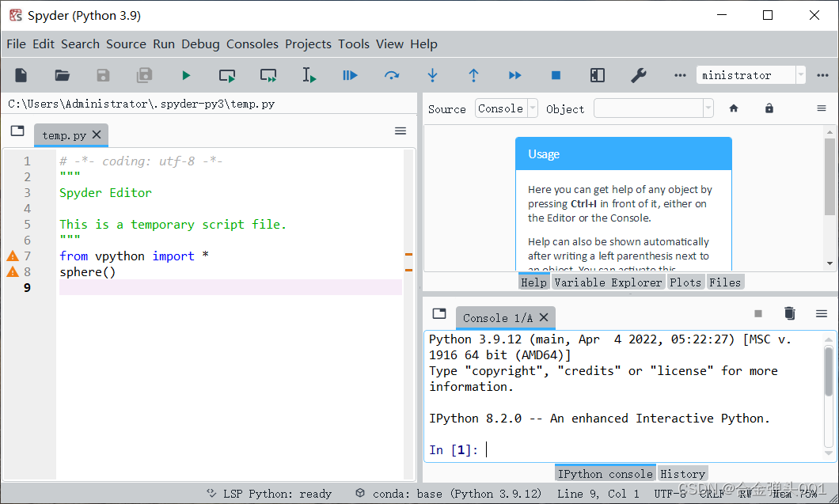Open the Help menu in menu bar
The image size is (839, 504).
click(x=423, y=44)
